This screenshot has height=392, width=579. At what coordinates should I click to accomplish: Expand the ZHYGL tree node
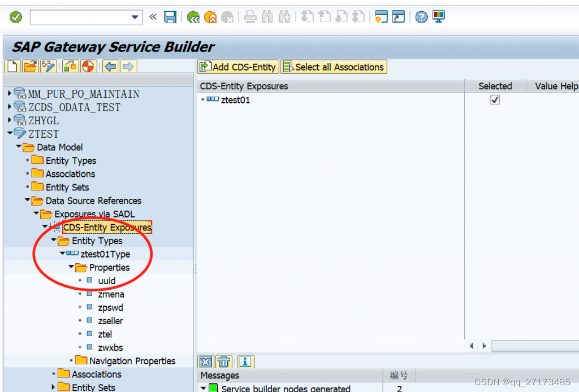tap(9, 120)
